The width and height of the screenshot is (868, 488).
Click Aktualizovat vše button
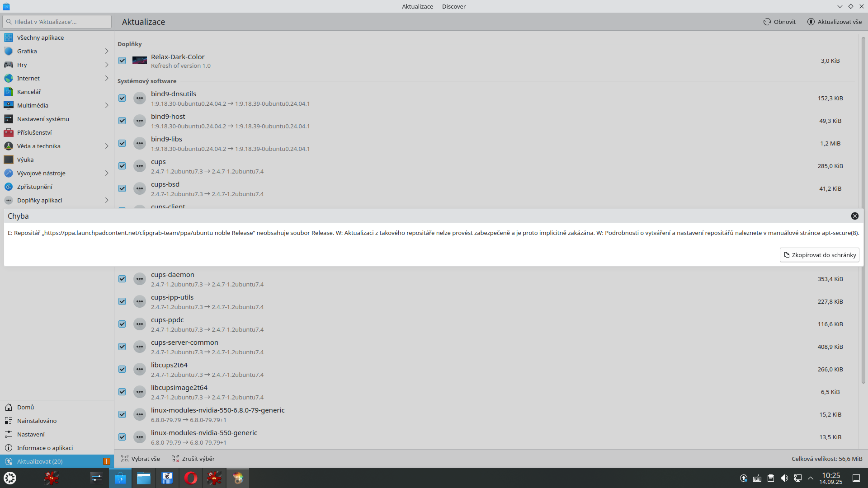point(835,22)
